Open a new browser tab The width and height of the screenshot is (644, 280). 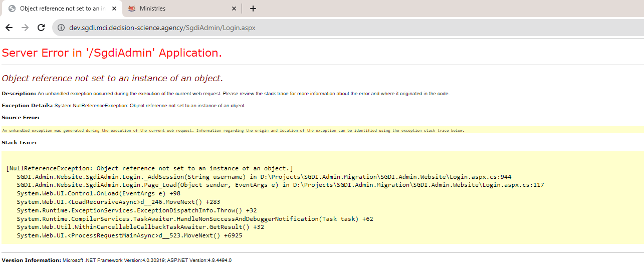(x=253, y=9)
